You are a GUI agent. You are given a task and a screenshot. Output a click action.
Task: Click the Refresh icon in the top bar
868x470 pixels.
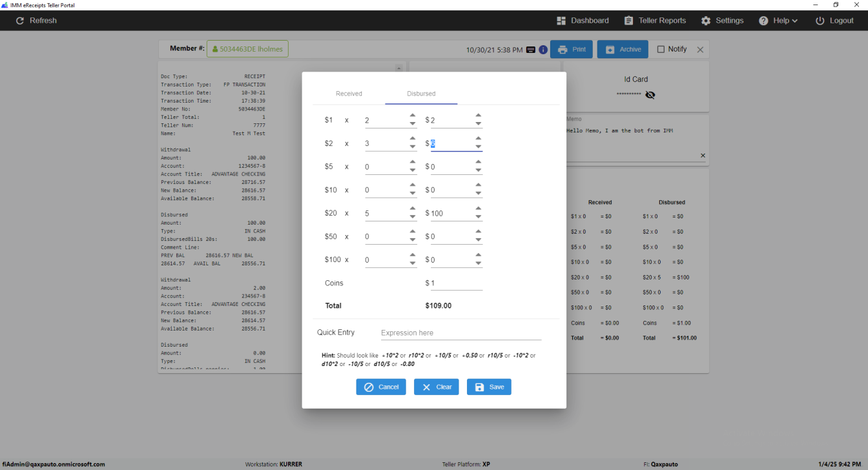(20, 21)
